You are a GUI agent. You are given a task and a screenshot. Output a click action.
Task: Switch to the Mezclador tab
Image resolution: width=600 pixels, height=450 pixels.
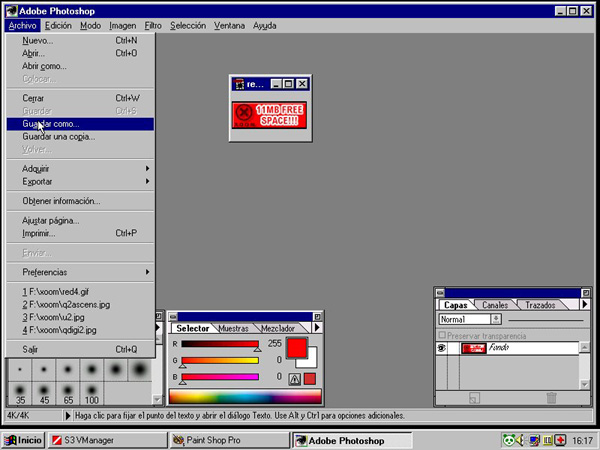278,328
